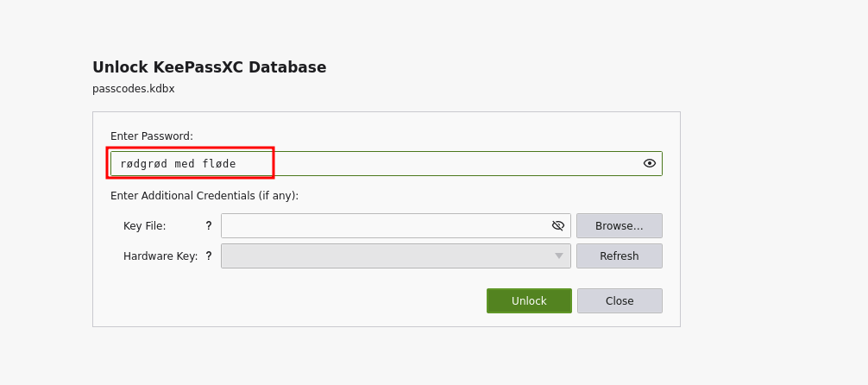The height and width of the screenshot is (385, 868).
Task: Click the Enter Password label
Action: click(152, 136)
